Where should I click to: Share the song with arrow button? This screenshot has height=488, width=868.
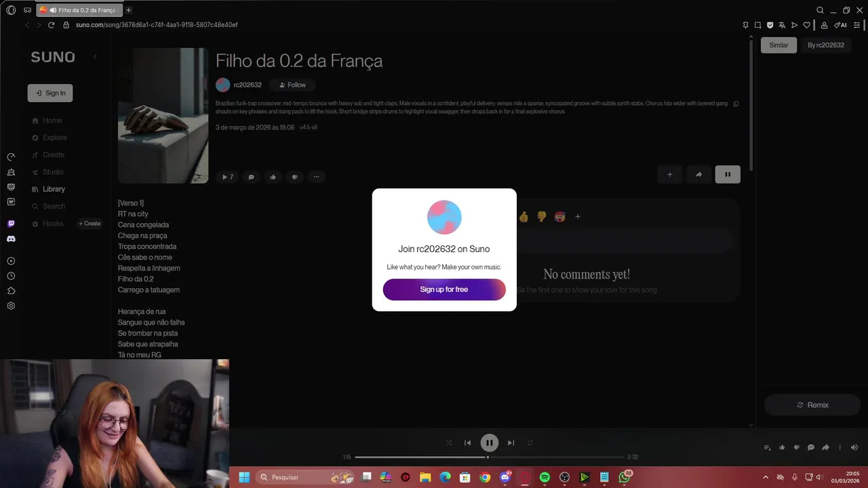(x=698, y=174)
